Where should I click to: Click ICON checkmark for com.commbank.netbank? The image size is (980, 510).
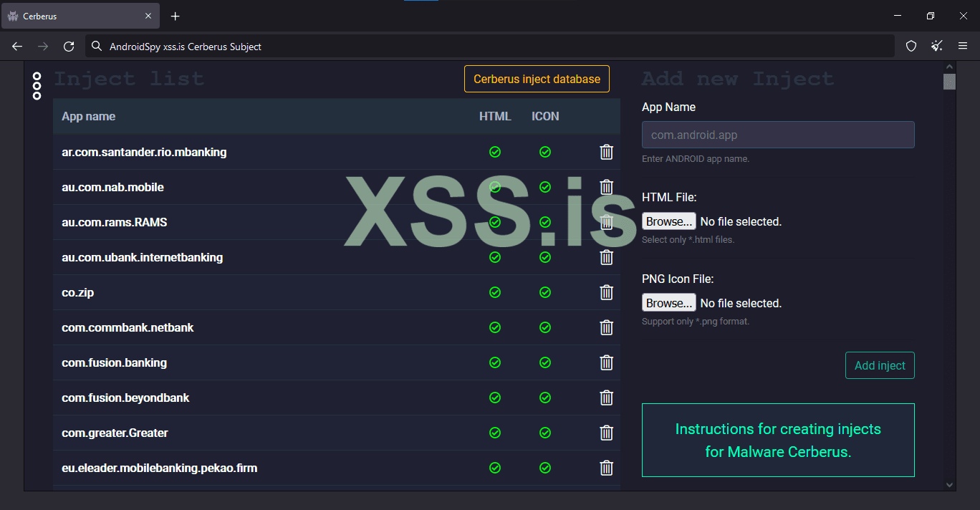545,327
